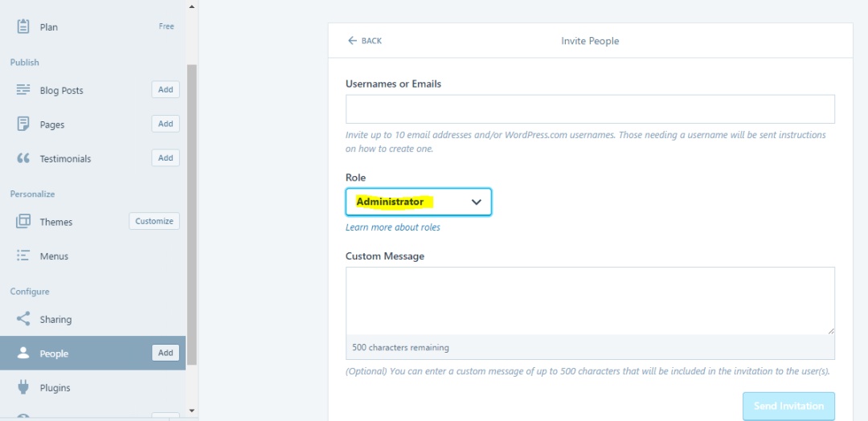This screenshot has height=421, width=868.
Task: Click the Blog Posts icon in sidebar
Action: [x=23, y=90]
